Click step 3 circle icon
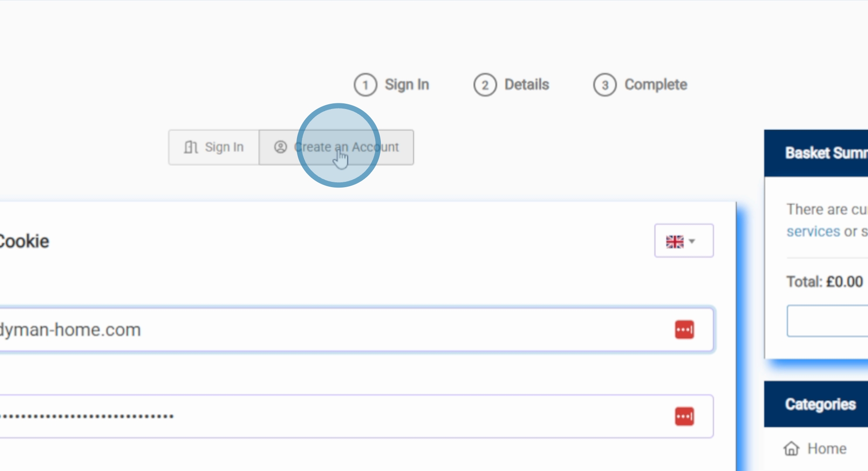 (x=605, y=85)
